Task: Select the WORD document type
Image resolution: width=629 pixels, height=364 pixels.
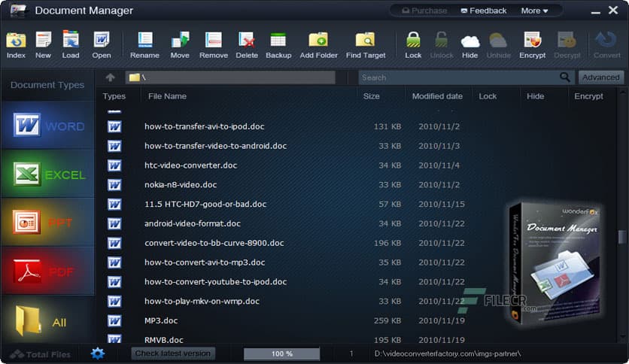Action: tap(47, 126)
